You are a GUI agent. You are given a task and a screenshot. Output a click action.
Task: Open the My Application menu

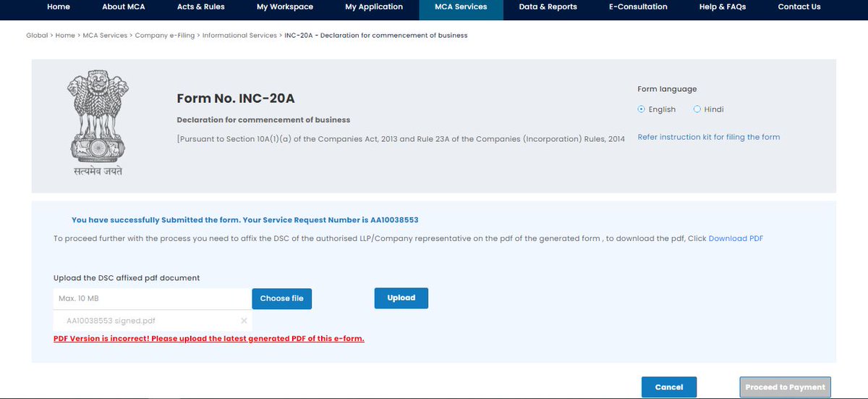click(x=374, y=7)
